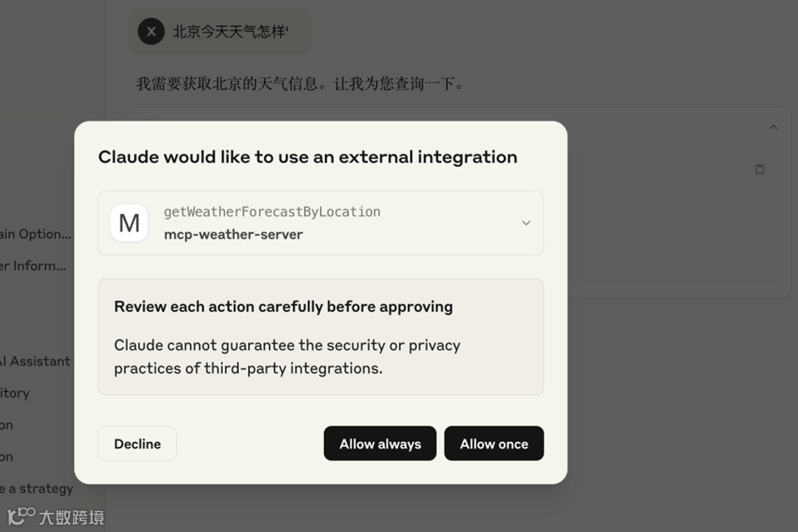Click the mcp-weather-server label
Screen dimensions: 798x532
233,235
